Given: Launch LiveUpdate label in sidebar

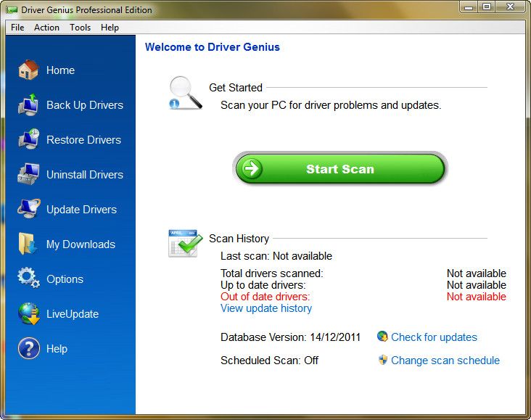Looking at the screenshot, I should (x=73, y=314).
